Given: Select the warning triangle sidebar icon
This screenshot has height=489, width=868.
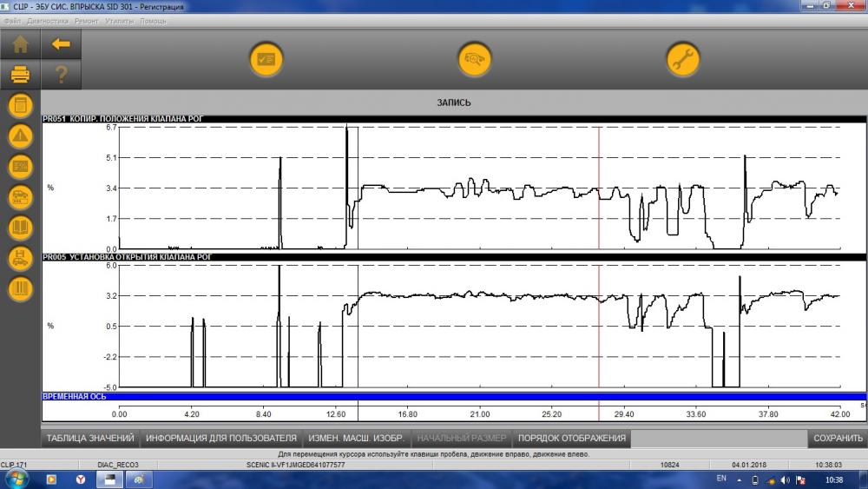Looking at the screenshot, I should point(21,135).
